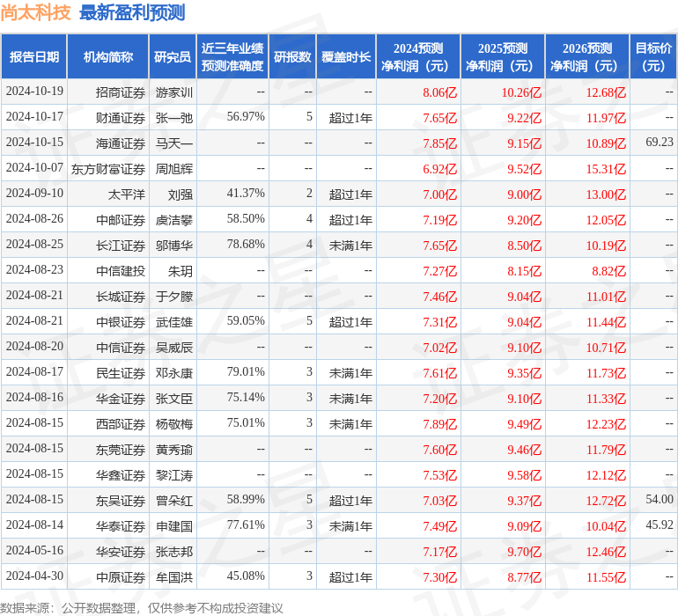Click the 2026预测净利润 column header
678x616 pixels.
pyautogui.click(x=587, y=56)
